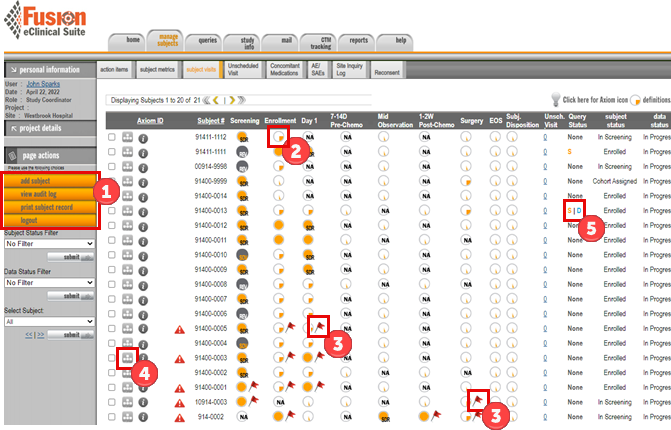Image resolution: width=671 pixels, height=430 pixels.
Task: Tick checkbox for subject 10914-0003
Action: point(112,402)
